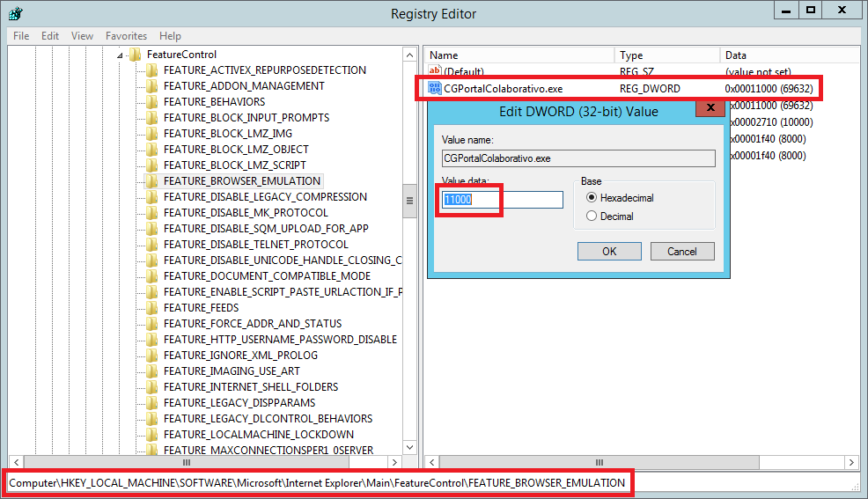
Task: Click folder icon beside FEATURE_INTERNET_SHELL_FOLDERS
Action: 151,386
